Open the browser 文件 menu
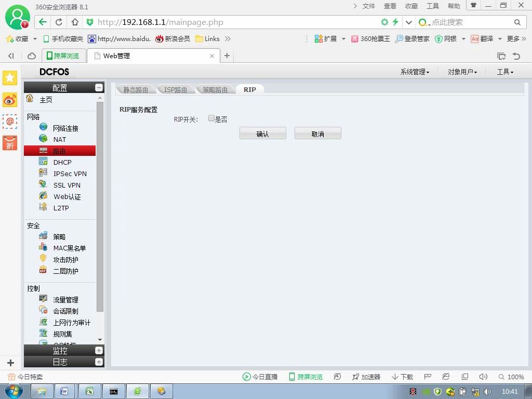This screenshot has width=532, height=399. click(368, 6)
